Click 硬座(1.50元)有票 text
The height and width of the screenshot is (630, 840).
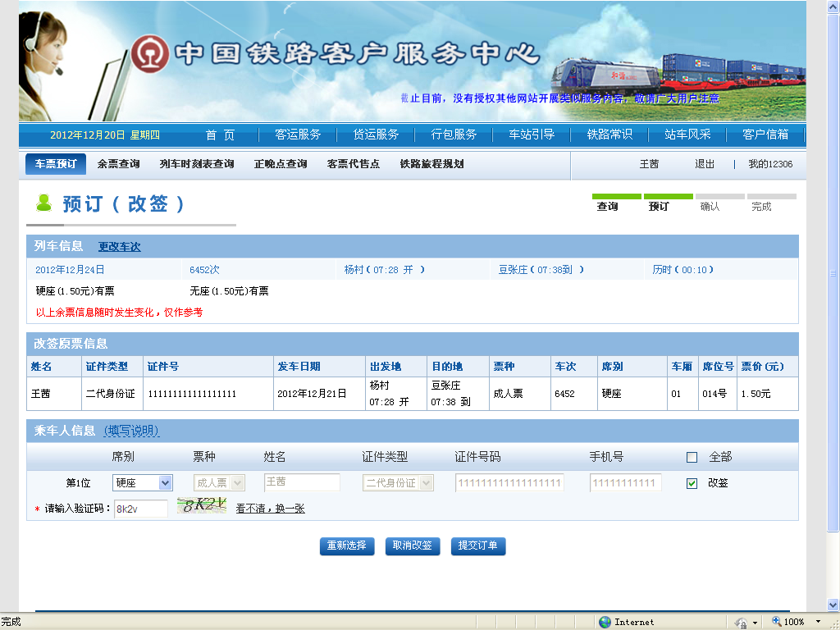pyautogui.click(x=75, y=291)
